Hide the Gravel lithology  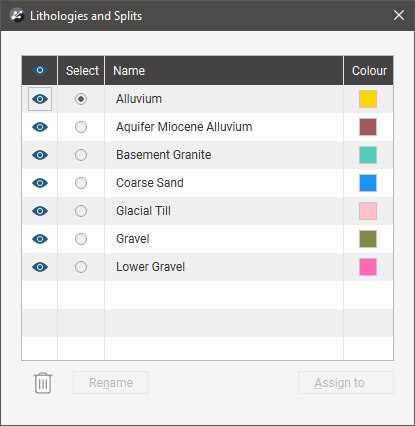40,239
